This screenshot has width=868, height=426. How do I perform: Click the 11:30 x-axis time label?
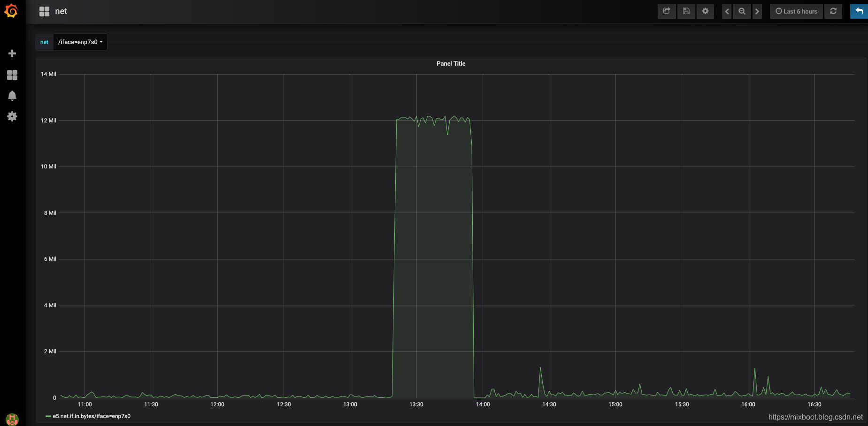151,404
